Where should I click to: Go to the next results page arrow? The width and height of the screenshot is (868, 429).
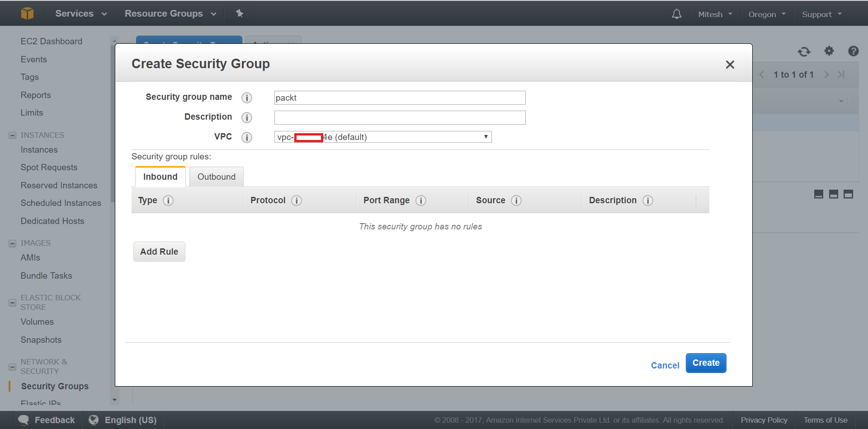pyautogui.click(x=826, y=75)
